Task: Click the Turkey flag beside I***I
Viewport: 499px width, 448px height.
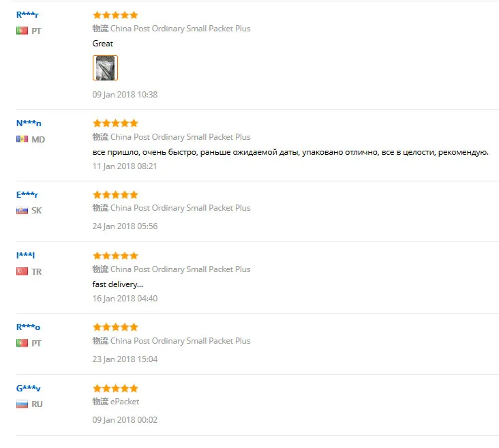Action: (x=22, y=271)
